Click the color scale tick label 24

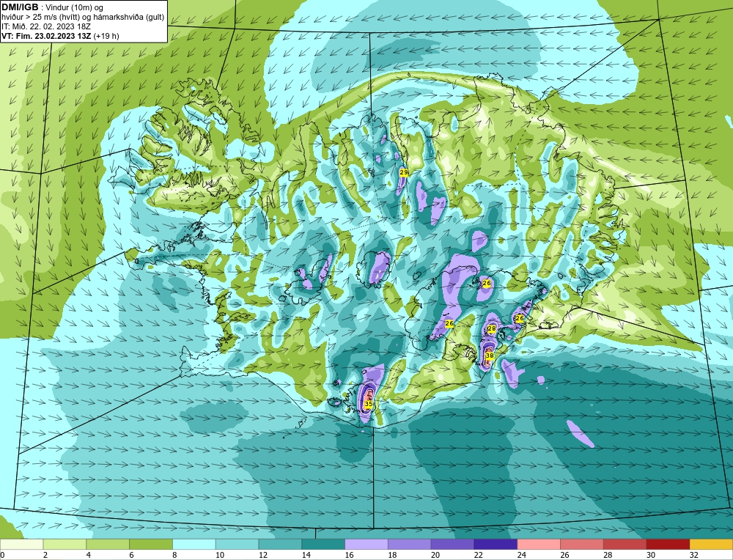click(x=521, y=555)
